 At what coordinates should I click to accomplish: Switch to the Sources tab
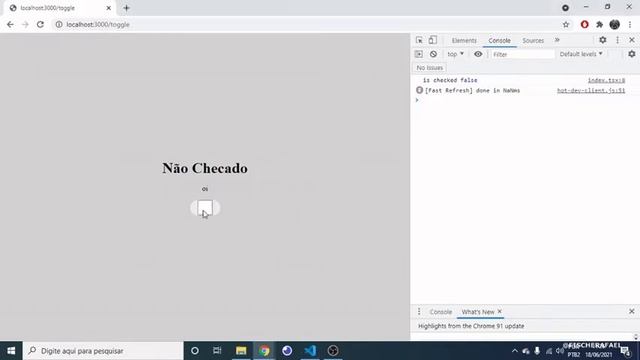(533, 40)
